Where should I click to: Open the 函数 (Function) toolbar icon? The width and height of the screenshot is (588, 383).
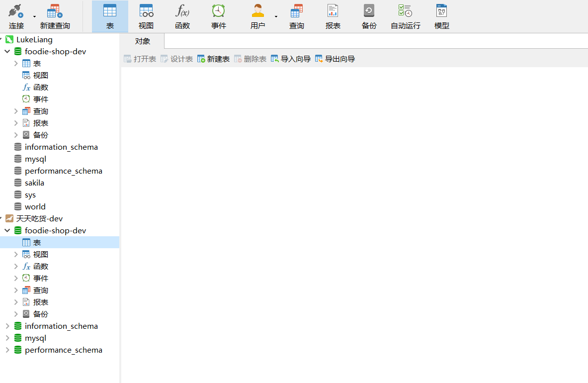[182, 16]
